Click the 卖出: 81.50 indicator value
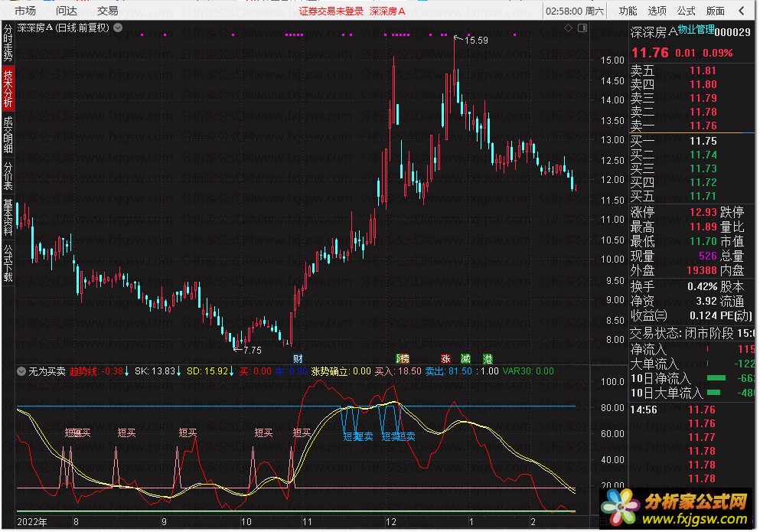The height and width of the screenshot is (532, 760). 448,371
